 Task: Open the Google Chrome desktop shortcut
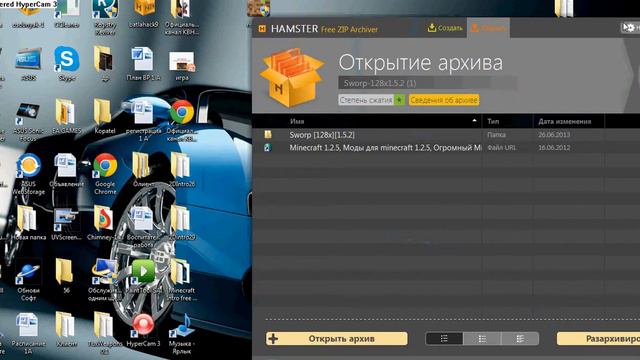point(105,173)
